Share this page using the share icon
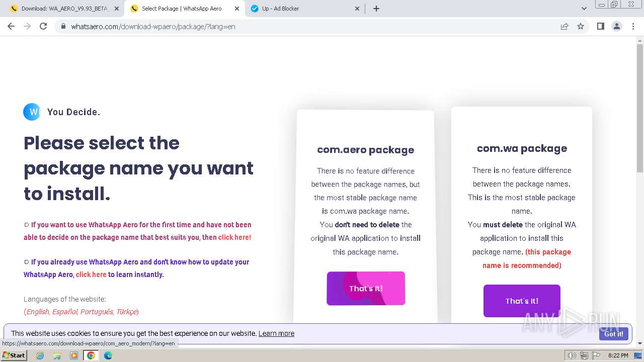Viewport: 644px width, 362px height. [x=565, y=26]
